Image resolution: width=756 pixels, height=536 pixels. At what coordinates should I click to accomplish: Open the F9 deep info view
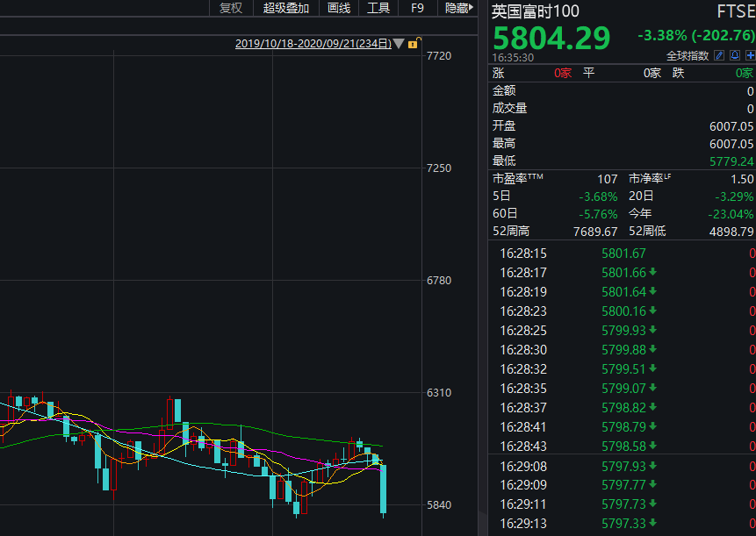418,8
